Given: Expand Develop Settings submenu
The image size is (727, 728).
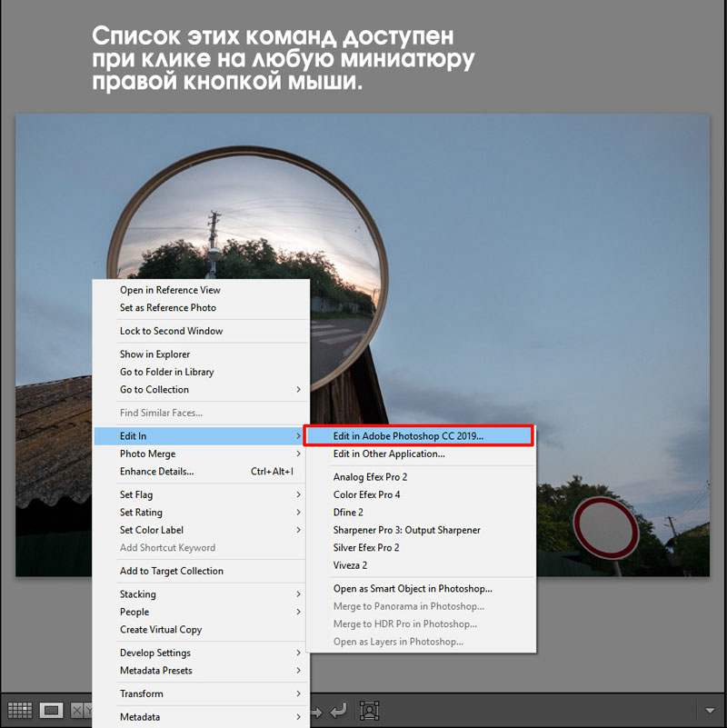Looking at the screenshot, I should click(202, 653).
